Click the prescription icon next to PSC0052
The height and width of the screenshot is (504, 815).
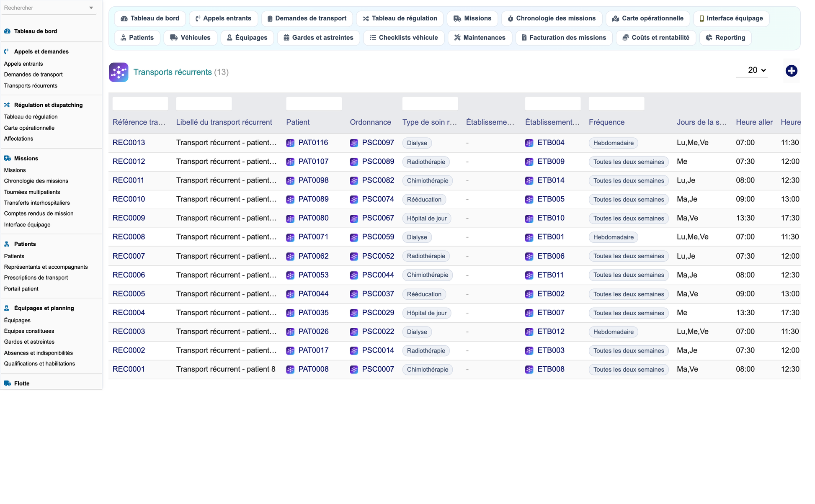pyautogui.click(x=354, y=256)
